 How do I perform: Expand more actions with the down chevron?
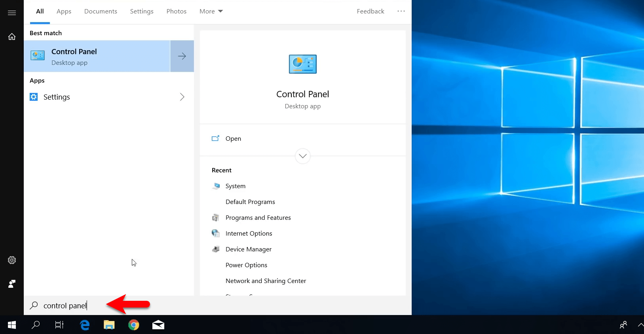(x=303, y=156)
